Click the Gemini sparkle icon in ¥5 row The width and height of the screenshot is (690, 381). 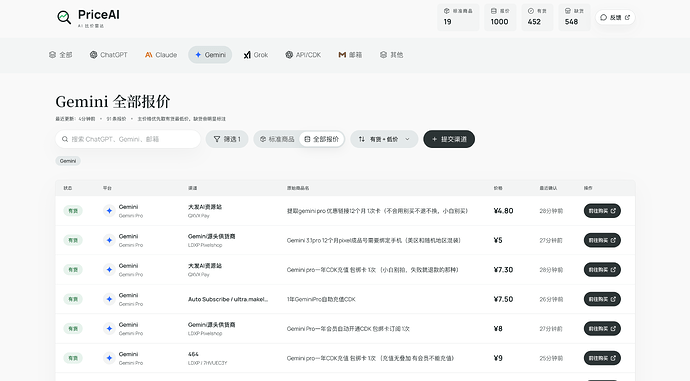tap(109, 240)
